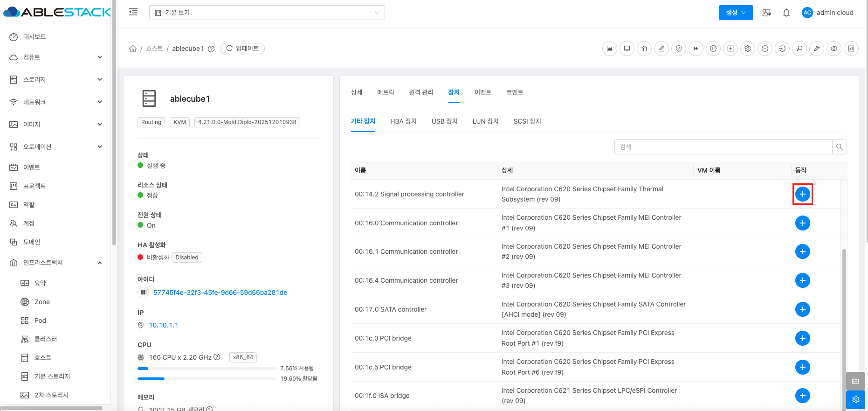Click the chart icon in host toolbar
868x411 pixels.
(610, 49)
